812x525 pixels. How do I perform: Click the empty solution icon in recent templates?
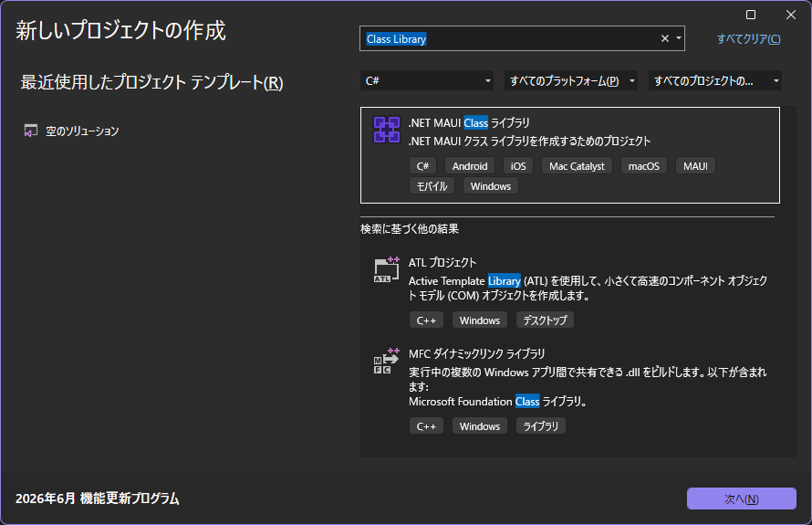pyautogui.click(x=30, y=131)
